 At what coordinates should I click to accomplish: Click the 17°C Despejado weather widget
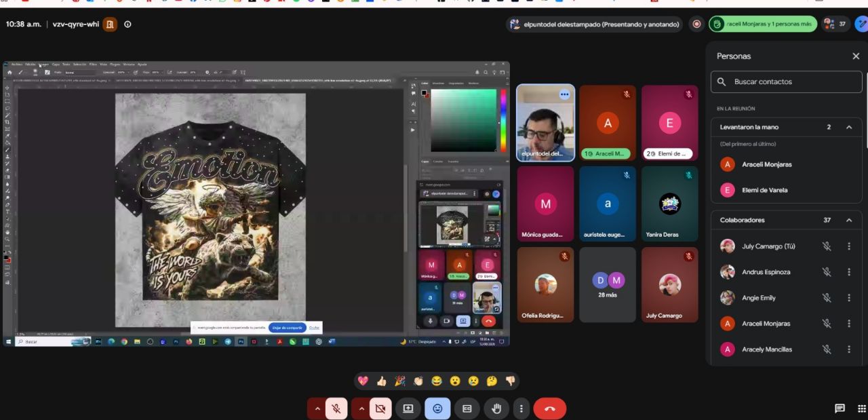[417, 341]
